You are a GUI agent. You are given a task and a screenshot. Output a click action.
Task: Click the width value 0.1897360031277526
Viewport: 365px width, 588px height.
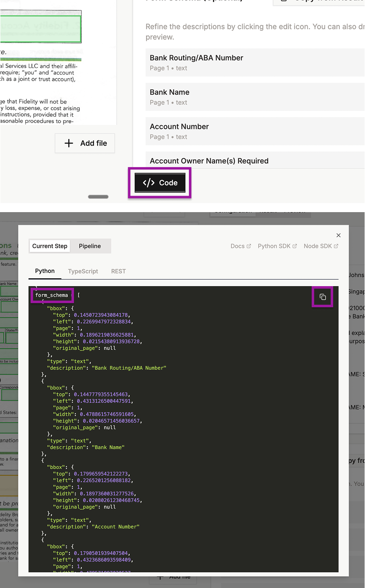(107, 494)
